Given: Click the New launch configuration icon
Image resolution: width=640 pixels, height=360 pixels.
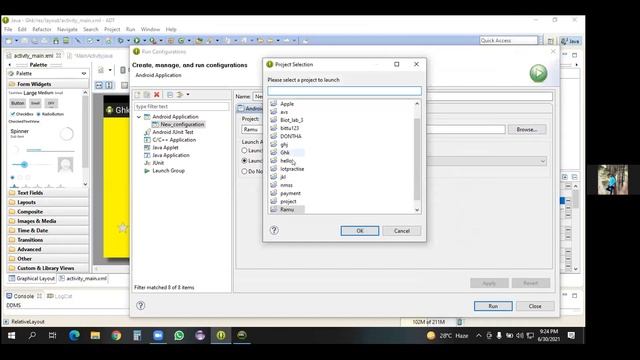Looking at the screenshot, I should [138, 95].
